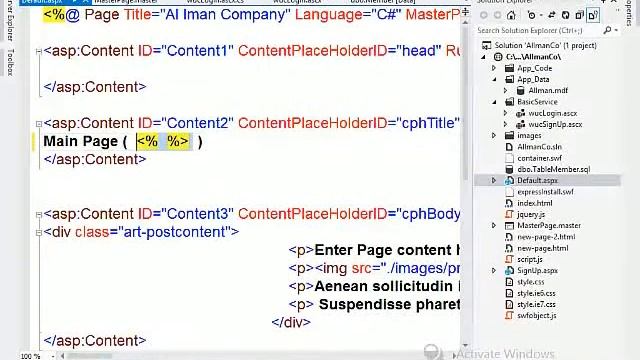The height and width of the screenshot is (360, 640).
Task: Click the jquery.js script file icon
Action: click(x=509, y=214)
